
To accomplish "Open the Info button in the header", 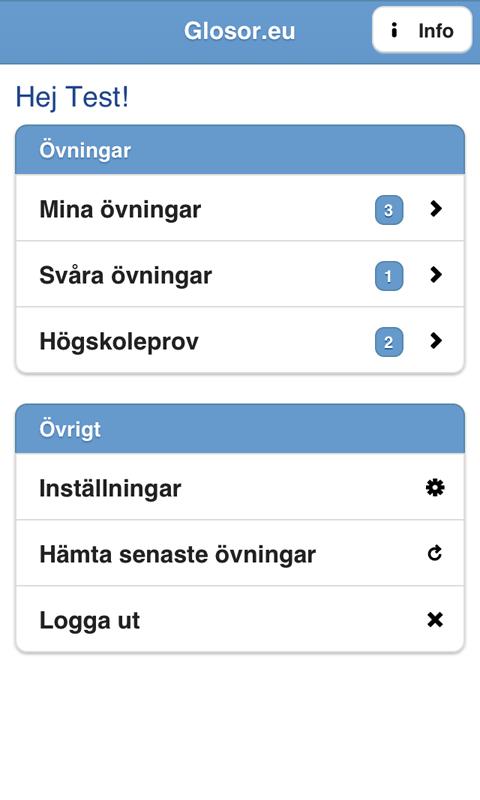I will 422,30.
